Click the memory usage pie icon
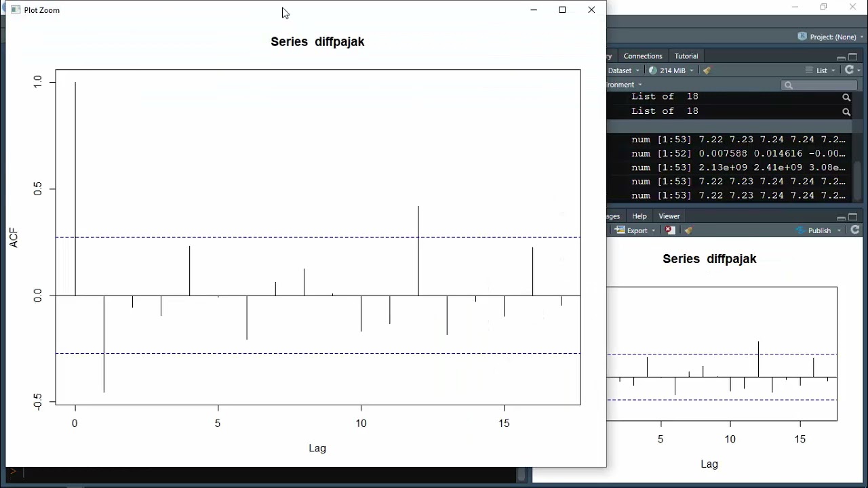This screenshot has width=868, height=488. point(652,70)
